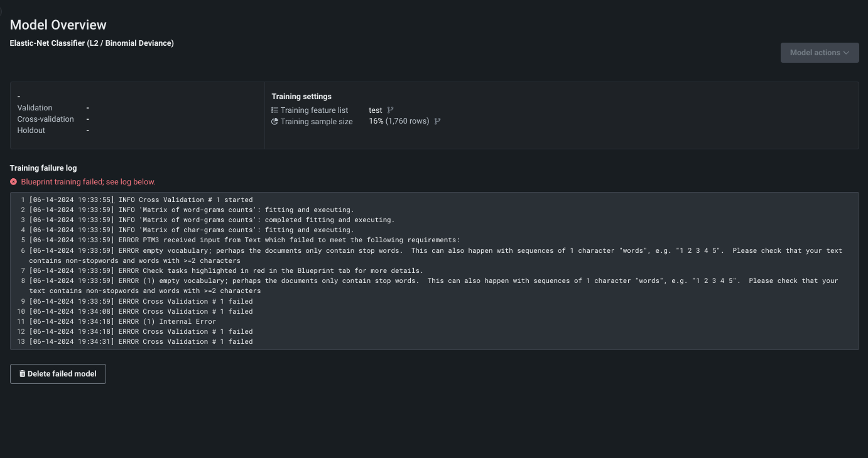
Task: Click the Training failure log heading
Action: (43, 168)
